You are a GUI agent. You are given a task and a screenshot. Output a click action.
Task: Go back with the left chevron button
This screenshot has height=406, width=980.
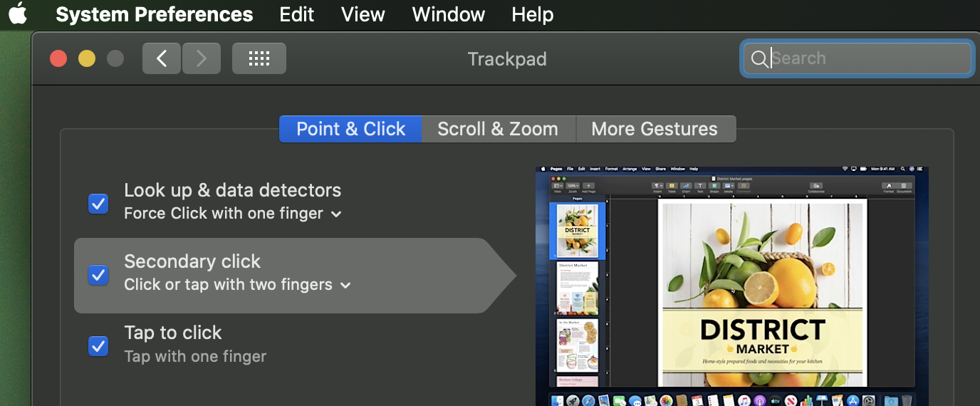(162, 58)
